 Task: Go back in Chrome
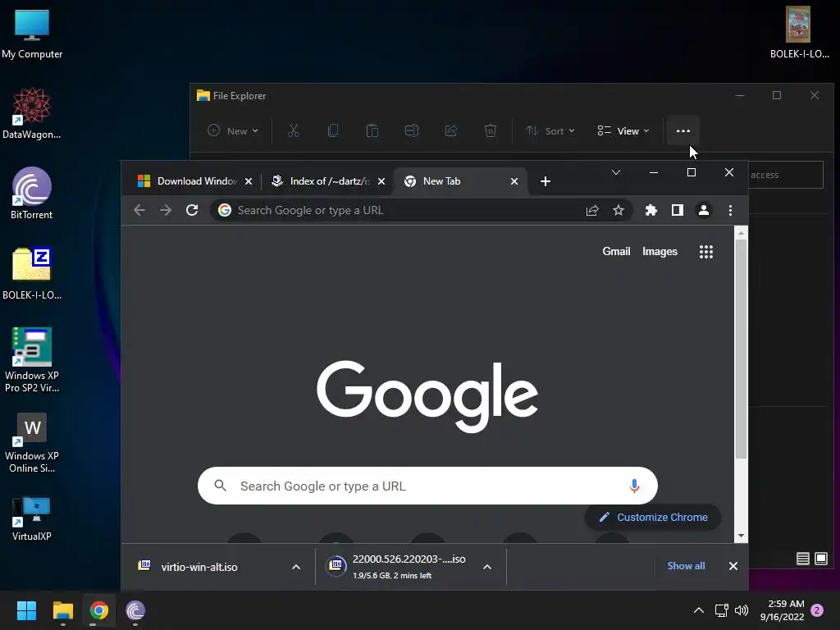tap(139, 210)
